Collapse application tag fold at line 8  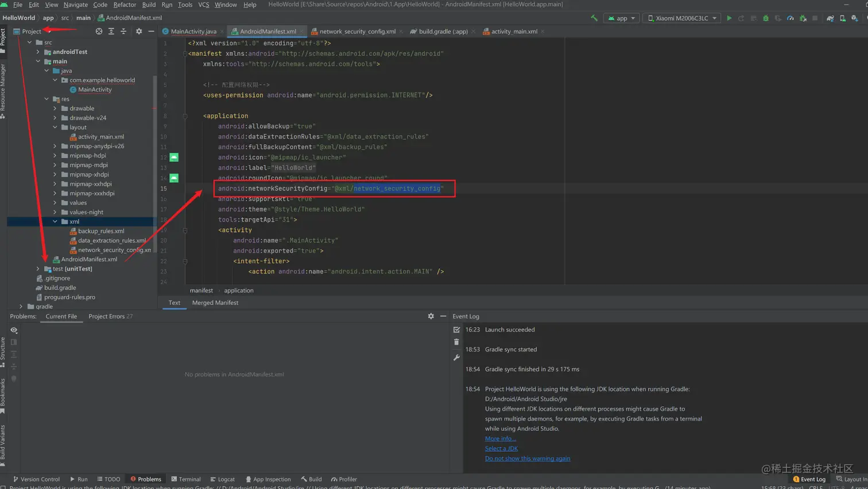tap(185, 116)
